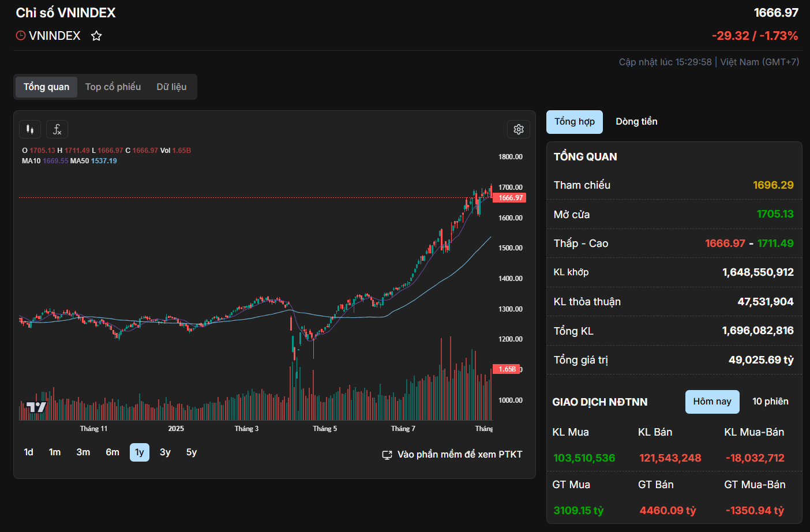Select the Dòng tiền tab

pos(636,122)
